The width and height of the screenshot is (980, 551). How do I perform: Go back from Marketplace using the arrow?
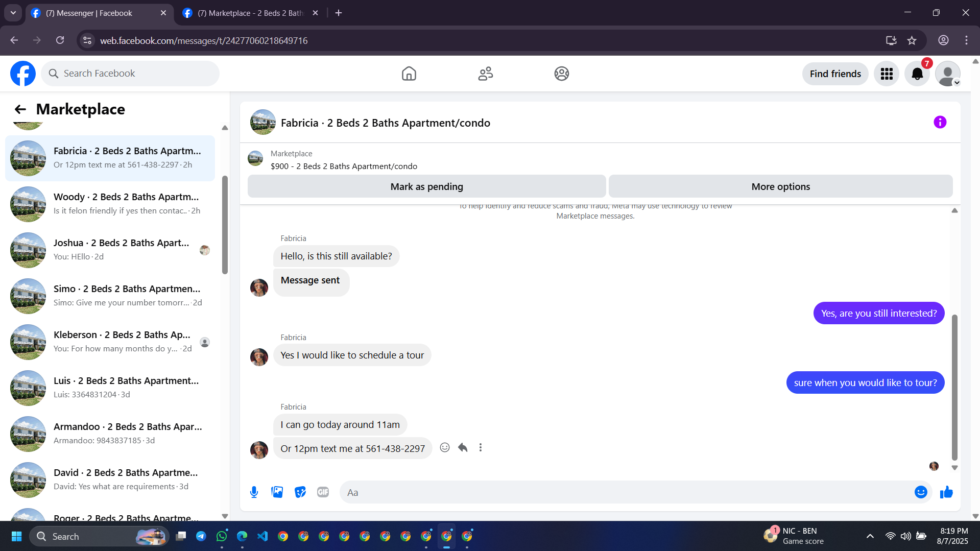click(20, 109)
